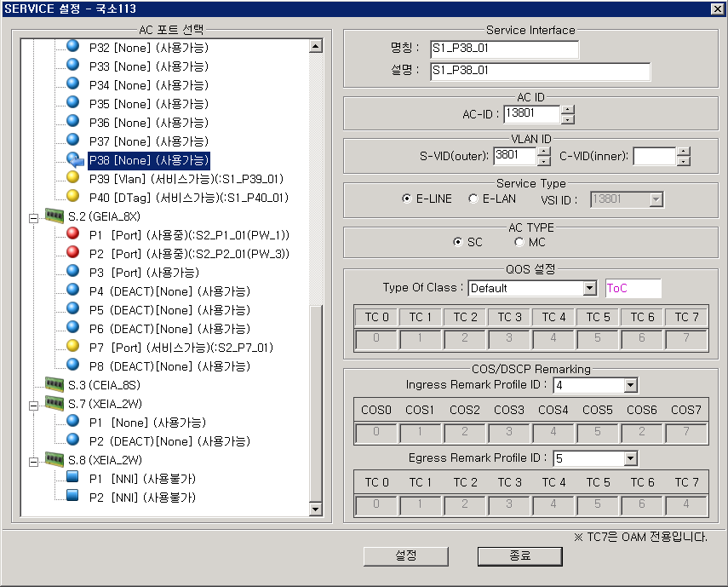
Task: Click the square NNI icon of S.8 P2
Action: click(72, 496)
